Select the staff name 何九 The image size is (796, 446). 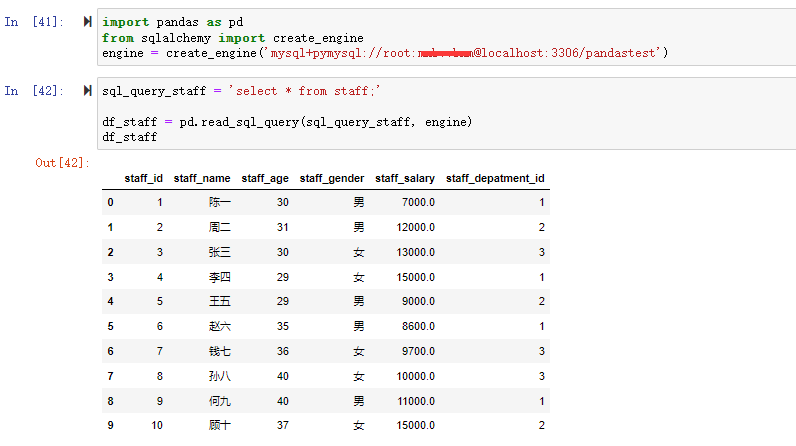point(220,401)
